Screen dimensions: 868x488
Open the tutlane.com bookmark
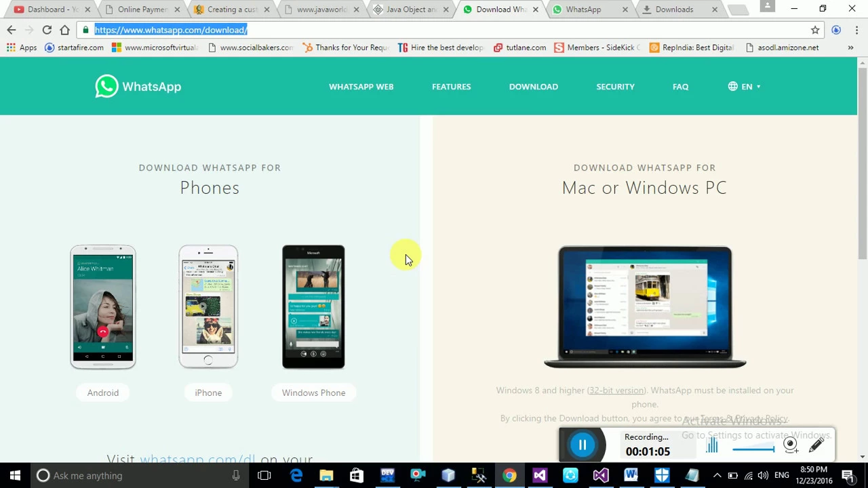(519, 47)
